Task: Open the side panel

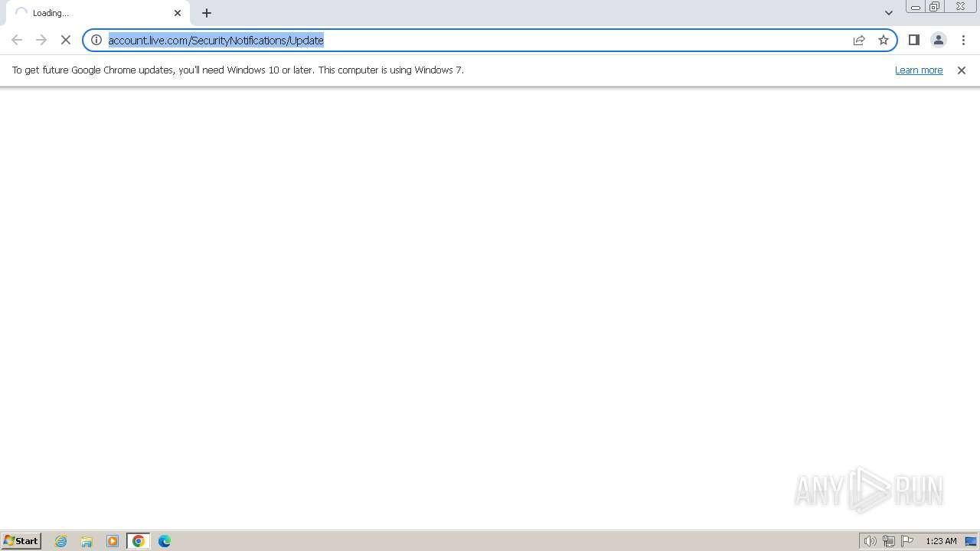Action: [x=914, y=40]
